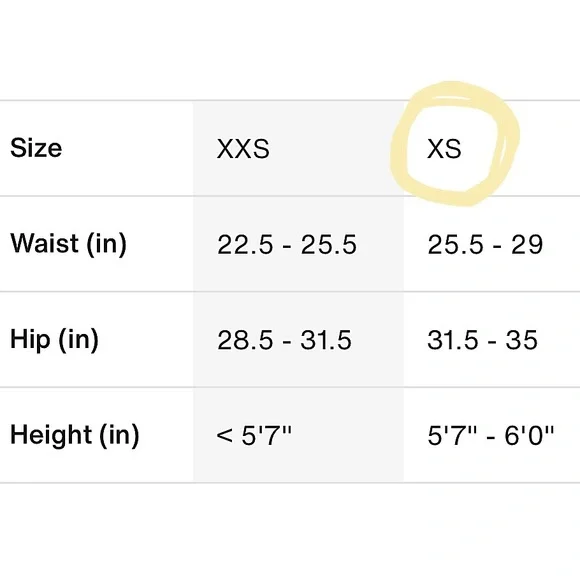Click the Height (in) row label
This screenshot has width=580, height=580.
[x=75, y=435]
